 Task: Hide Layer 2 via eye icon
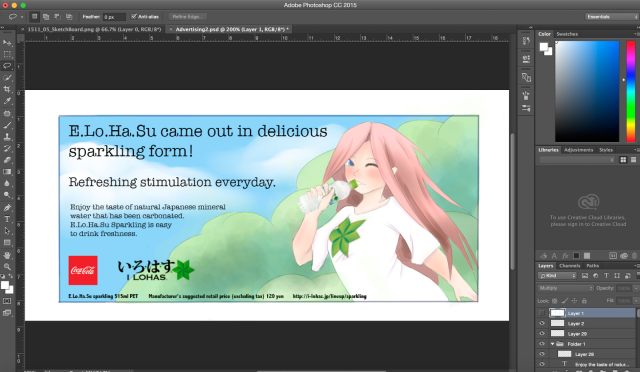(x=542, y=323)
